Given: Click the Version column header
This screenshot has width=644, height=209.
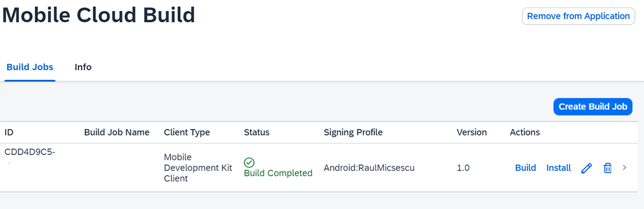Looking at the screenshot, I should point(472,132).
